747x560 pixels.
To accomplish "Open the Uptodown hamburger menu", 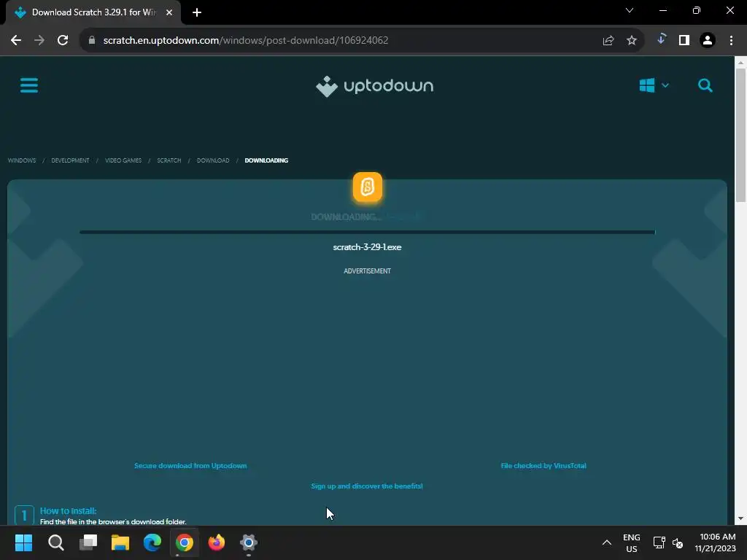I will pyautogui.click(x=29, y=86).
